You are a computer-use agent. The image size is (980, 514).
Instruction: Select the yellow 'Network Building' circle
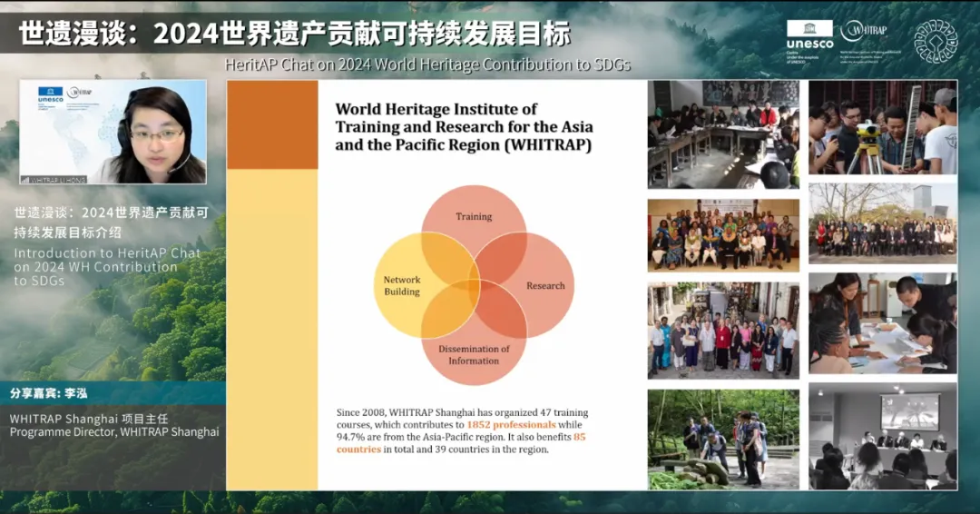(x=402, y=285)
